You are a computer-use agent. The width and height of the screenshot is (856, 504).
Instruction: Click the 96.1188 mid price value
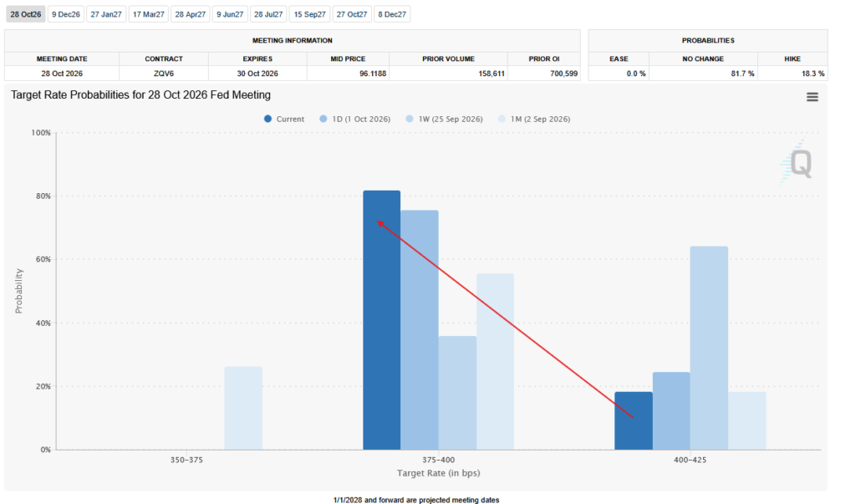point(373,74)
